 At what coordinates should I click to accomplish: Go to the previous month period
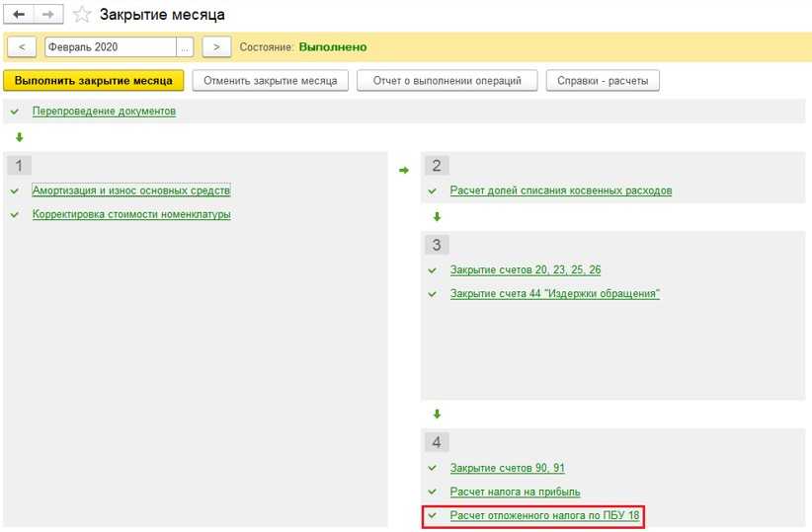click(22, 47)
